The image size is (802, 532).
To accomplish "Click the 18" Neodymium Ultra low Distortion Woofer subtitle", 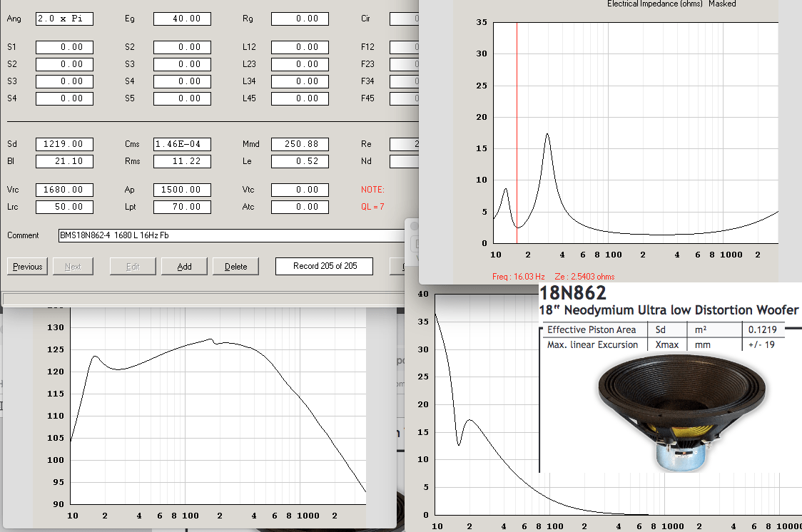I will click(x=669, y=310).
